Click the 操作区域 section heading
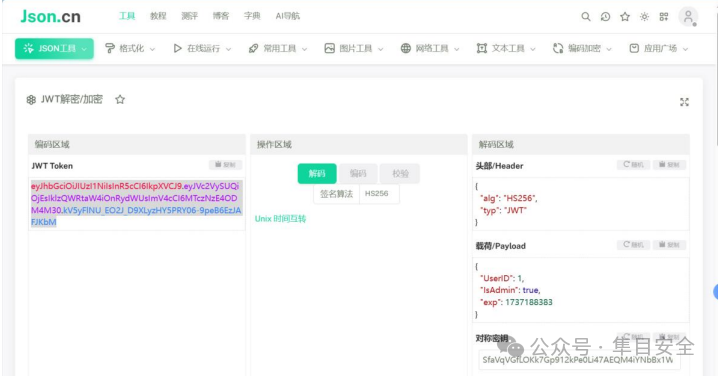Image resolution: width=718 pixels, height=376 pixels. click(x=274, y=144)
